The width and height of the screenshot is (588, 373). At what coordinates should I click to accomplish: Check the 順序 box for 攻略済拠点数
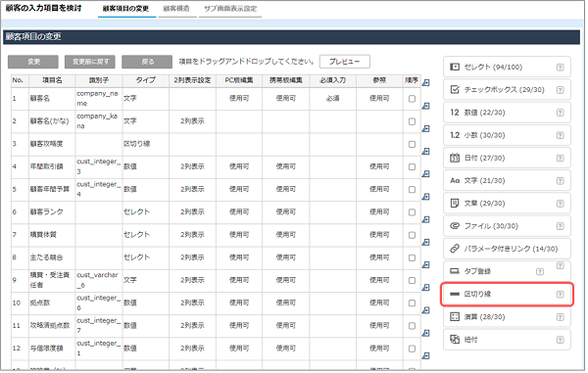point(412,326)
